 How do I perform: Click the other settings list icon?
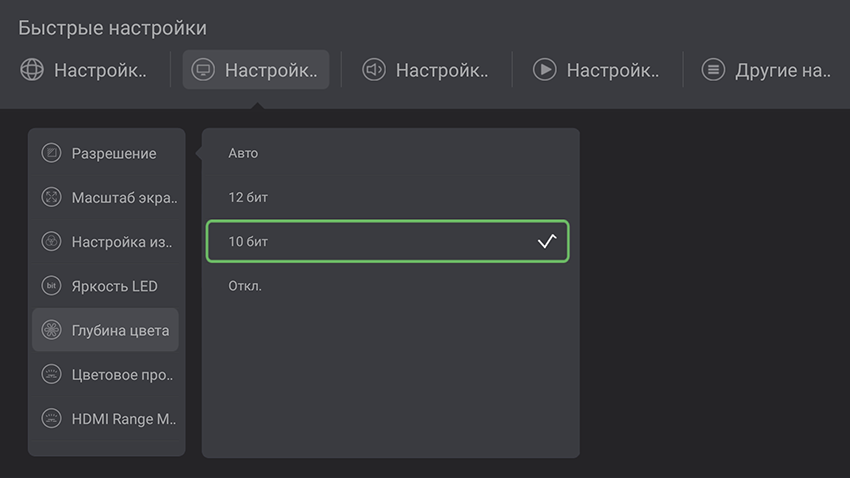click(x=713, y=70)
